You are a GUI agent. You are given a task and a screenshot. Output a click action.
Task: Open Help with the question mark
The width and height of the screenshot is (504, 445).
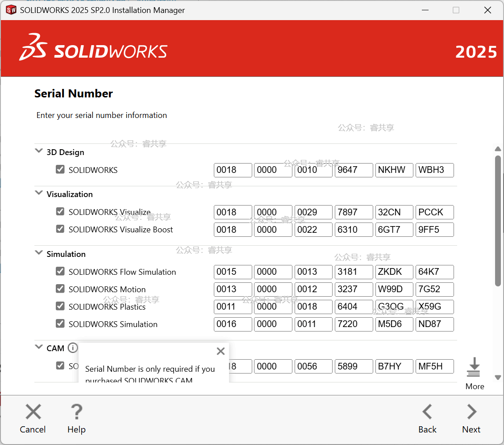(76, 411)
